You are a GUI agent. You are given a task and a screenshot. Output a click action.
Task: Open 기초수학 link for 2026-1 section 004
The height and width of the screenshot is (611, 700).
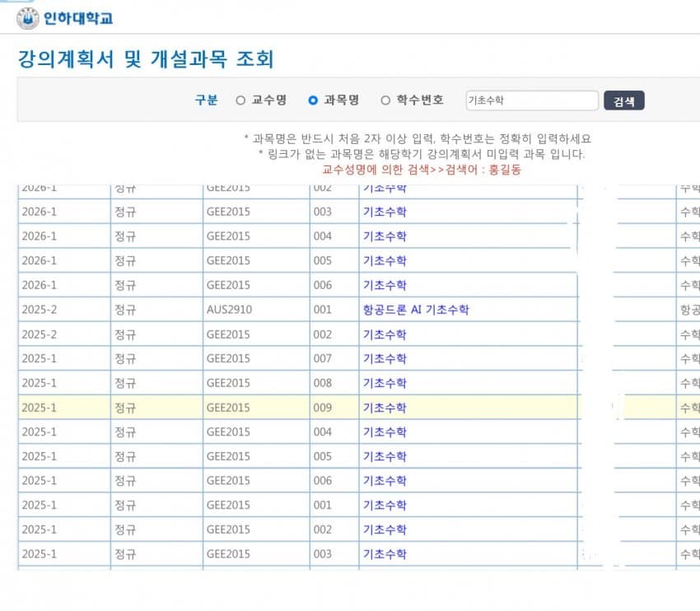[x=385, y=236]
